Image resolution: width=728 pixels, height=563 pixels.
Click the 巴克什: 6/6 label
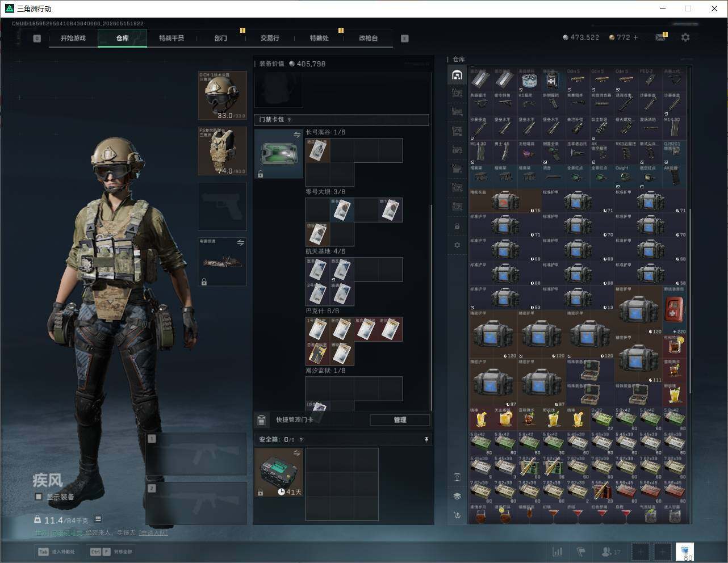pos(323,311)
